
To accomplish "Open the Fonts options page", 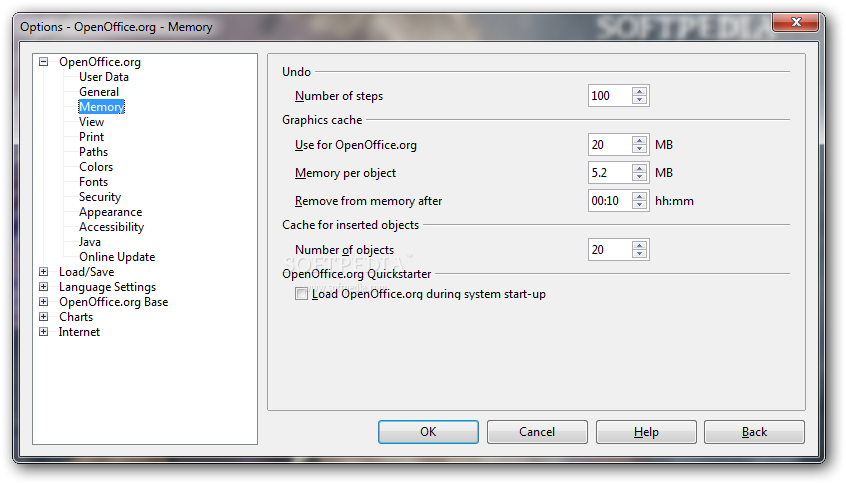I will [x=93, y=182].
